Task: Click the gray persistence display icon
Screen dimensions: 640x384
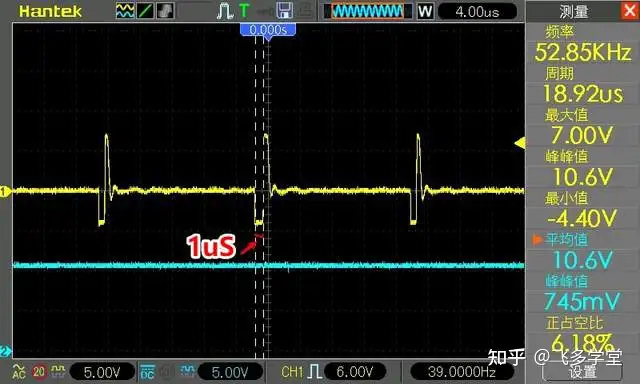Action: click(x=166, y=11)
